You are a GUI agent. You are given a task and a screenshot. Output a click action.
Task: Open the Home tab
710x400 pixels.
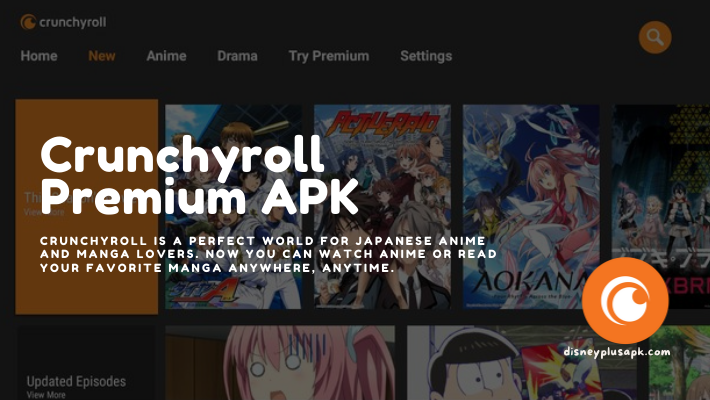[x=39, y=56]
